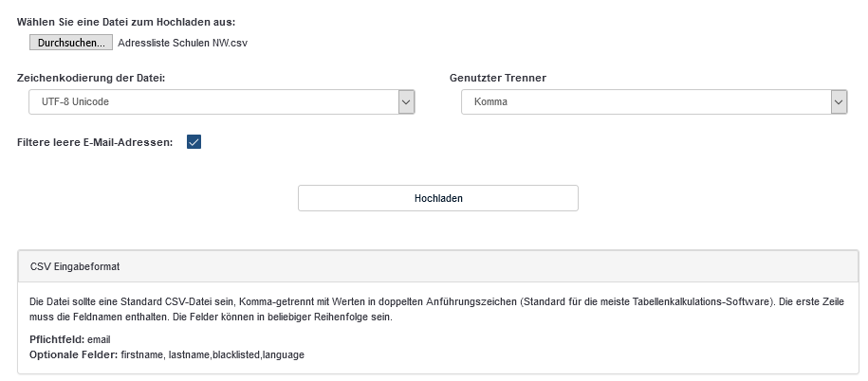Click the bold Pflichtfeld label
This screenshot has height=381, width=868.
[57, 339]
